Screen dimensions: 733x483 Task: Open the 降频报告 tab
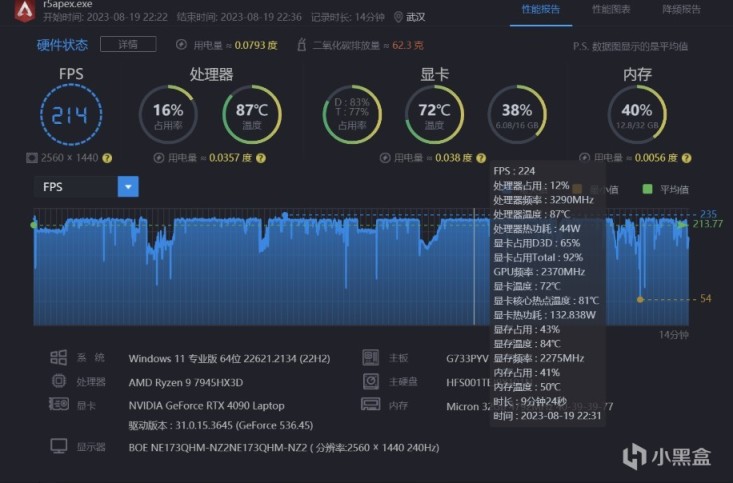coord(681,9)
